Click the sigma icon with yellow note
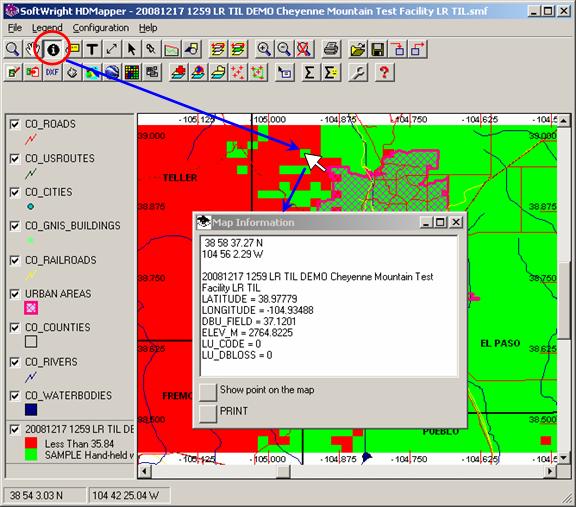576x507 pixels. 330,72
